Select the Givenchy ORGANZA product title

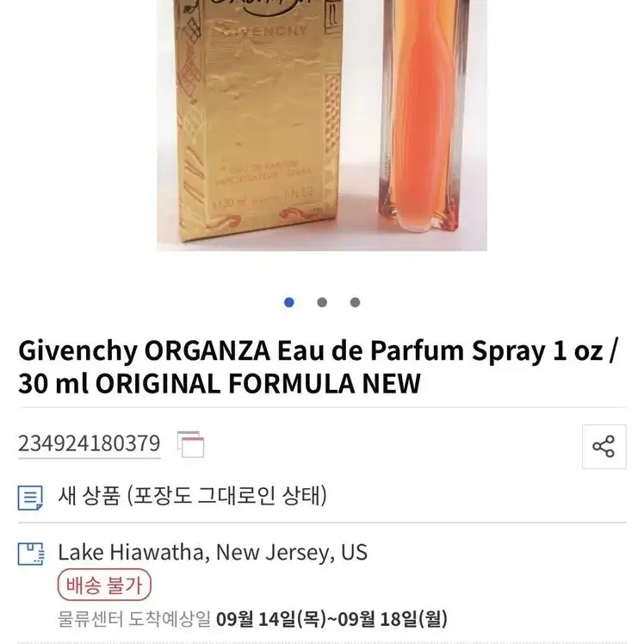318,367
